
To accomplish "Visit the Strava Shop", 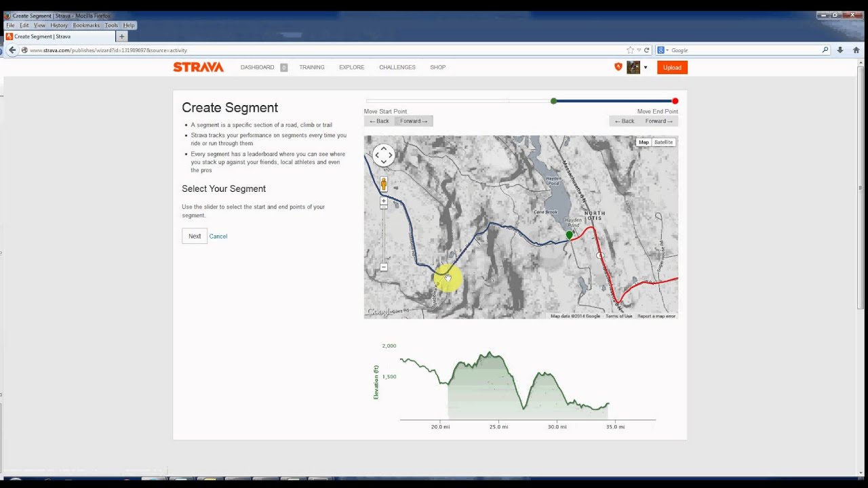I will click(437, 67).
